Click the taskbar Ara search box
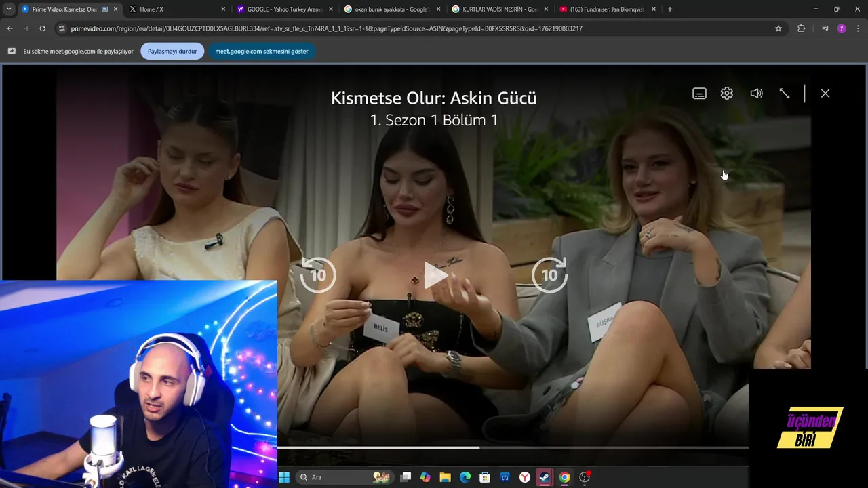The height and width of the screenshot is (488, 868). tap(344, 477)
